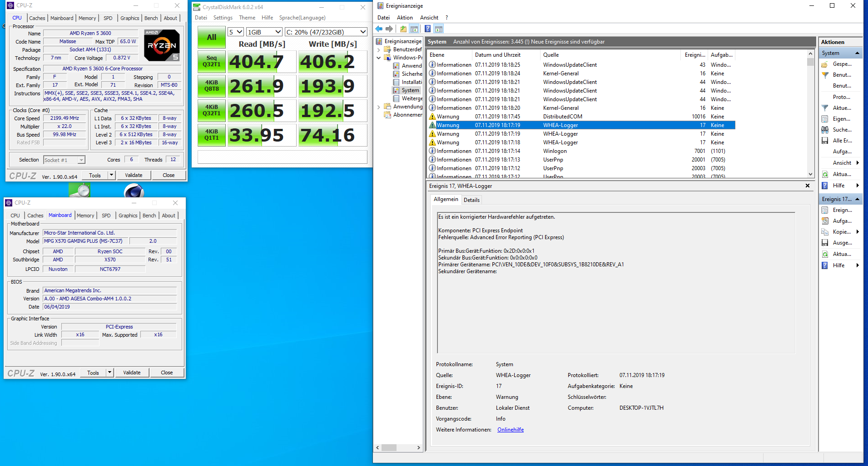The width and height of the screenshot is (868, 466).
Task: Click Validate in the CPU-tab CPU-Z window
Action: pos(134,175)
